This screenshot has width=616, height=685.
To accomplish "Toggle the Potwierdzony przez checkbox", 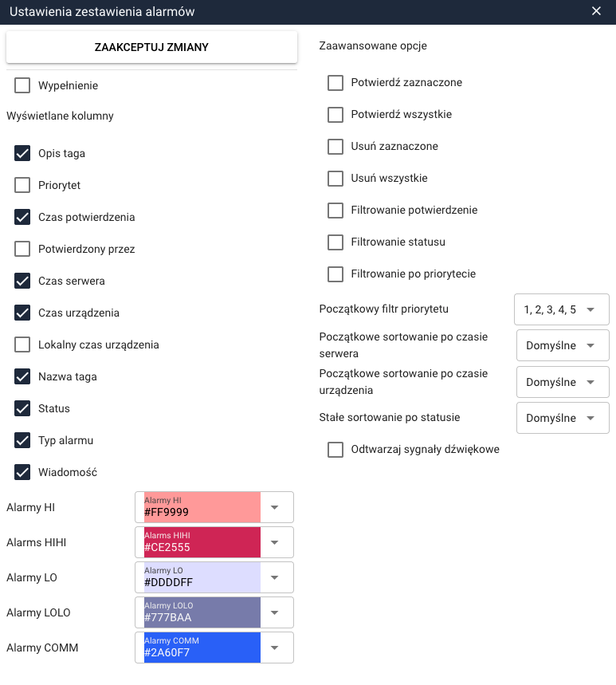I will pyautogui.click(x=22, y=249).
